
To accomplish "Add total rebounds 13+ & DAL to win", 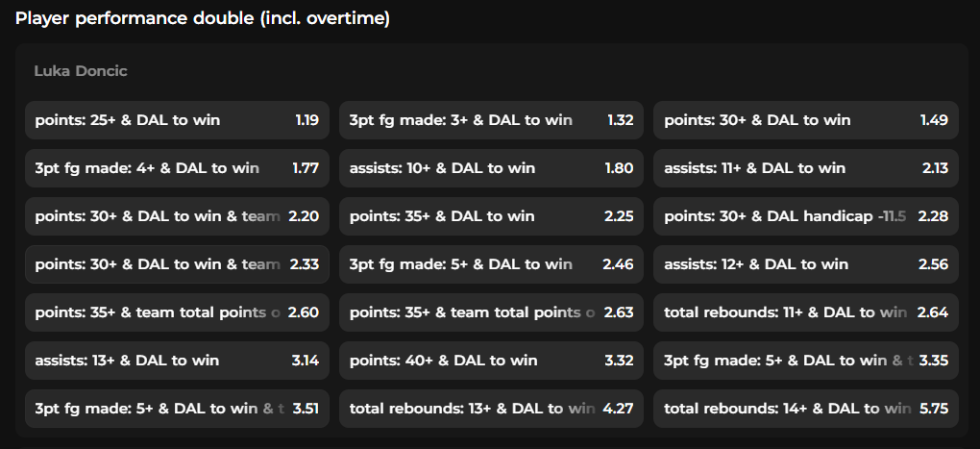I will [x=491, y=409].
